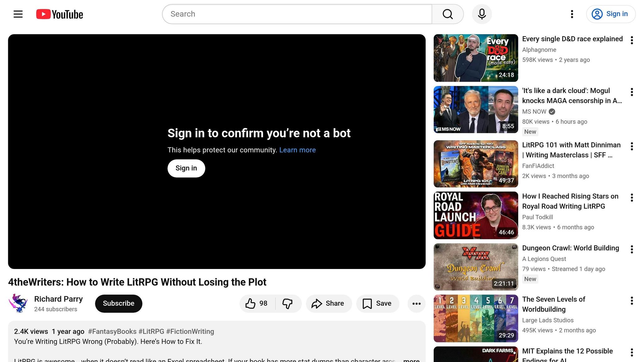Click the #FantasyBooks hashtag
This screenshot has height=362, width=644.
[x=112, y=332]
